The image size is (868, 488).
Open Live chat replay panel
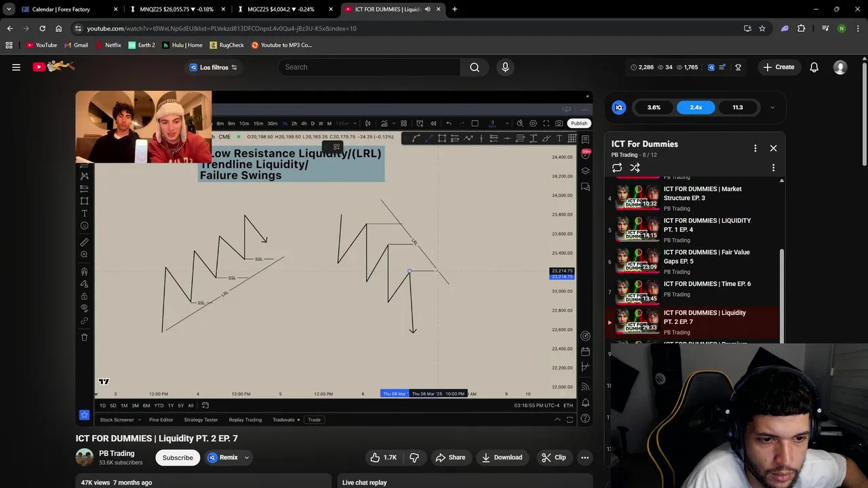click(x=465, y=481)
